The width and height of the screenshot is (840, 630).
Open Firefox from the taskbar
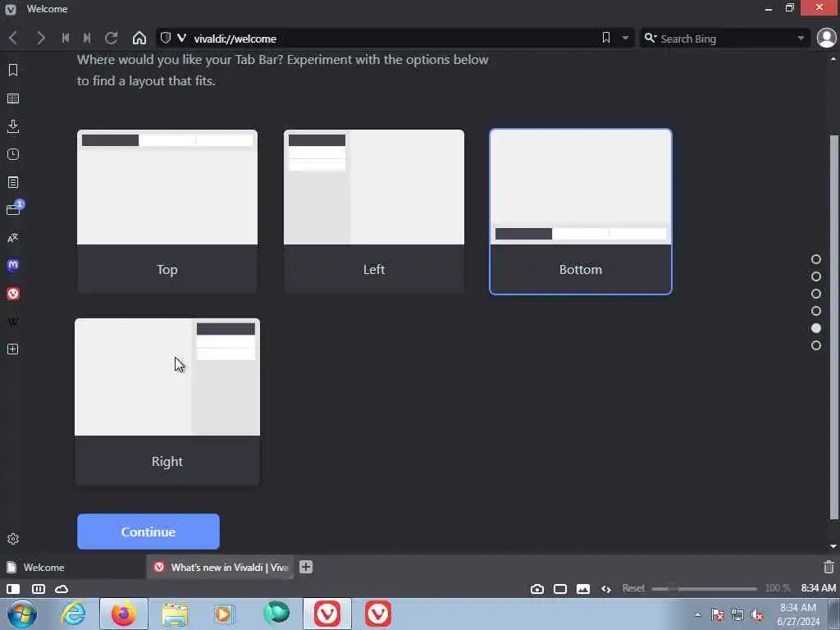click(x=123, y=614)
